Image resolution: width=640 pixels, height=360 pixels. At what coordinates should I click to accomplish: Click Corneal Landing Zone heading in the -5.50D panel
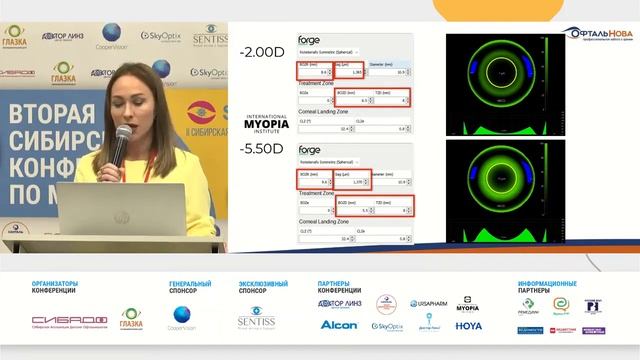pos(324,222)
